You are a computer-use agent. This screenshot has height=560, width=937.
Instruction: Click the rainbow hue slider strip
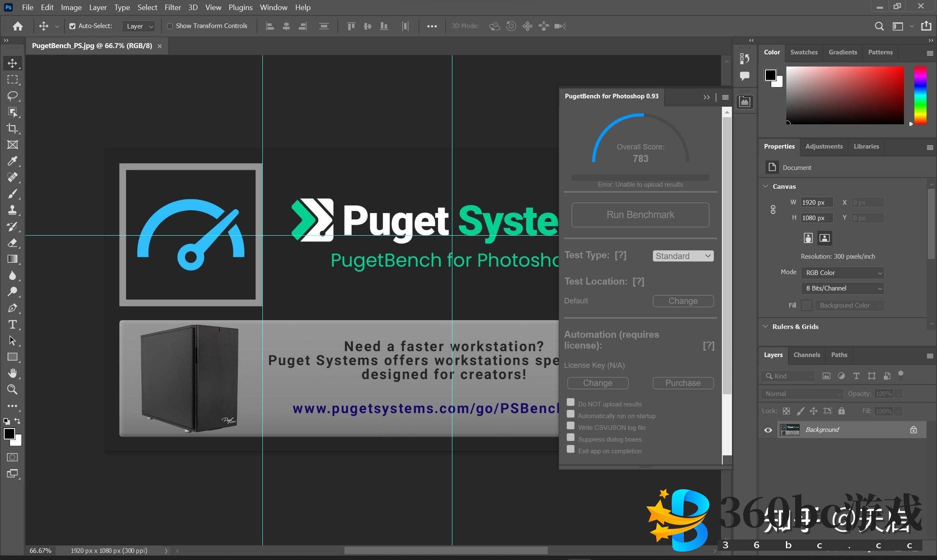(x=920, y=95)
